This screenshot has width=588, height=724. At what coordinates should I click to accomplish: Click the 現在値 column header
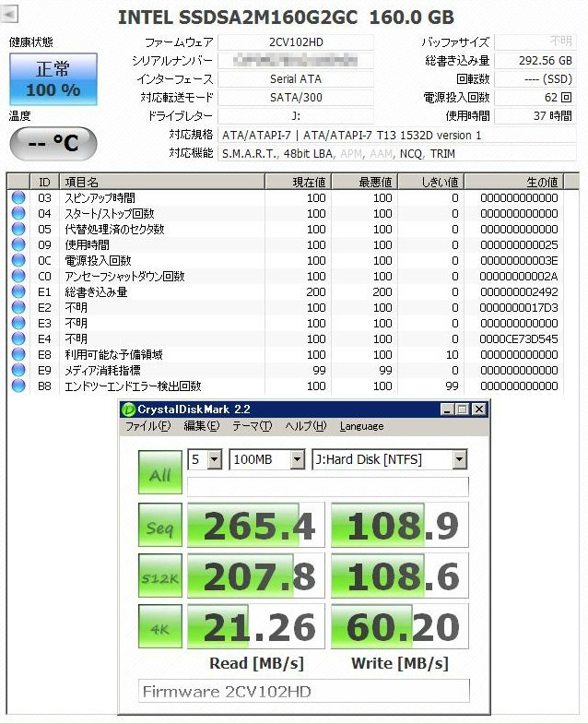point(299,182)
